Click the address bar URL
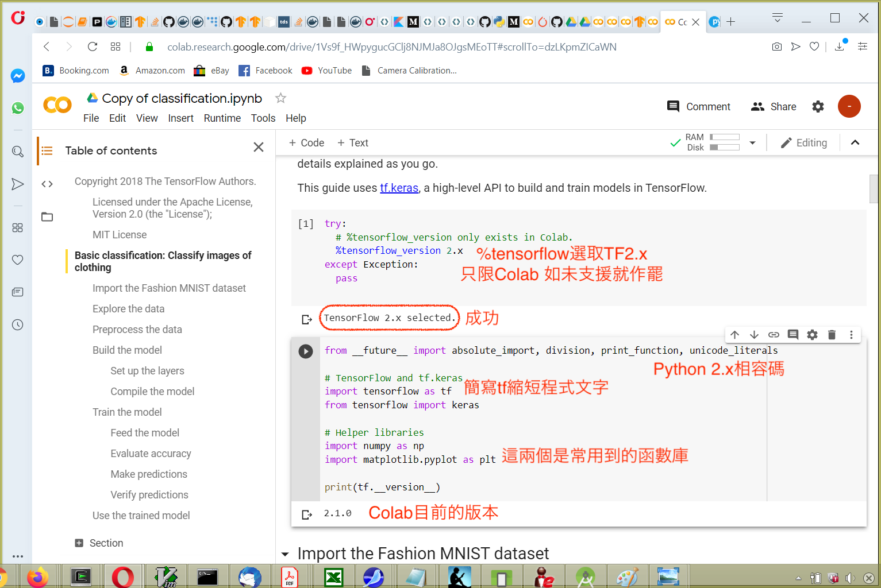 pos(391,47)
